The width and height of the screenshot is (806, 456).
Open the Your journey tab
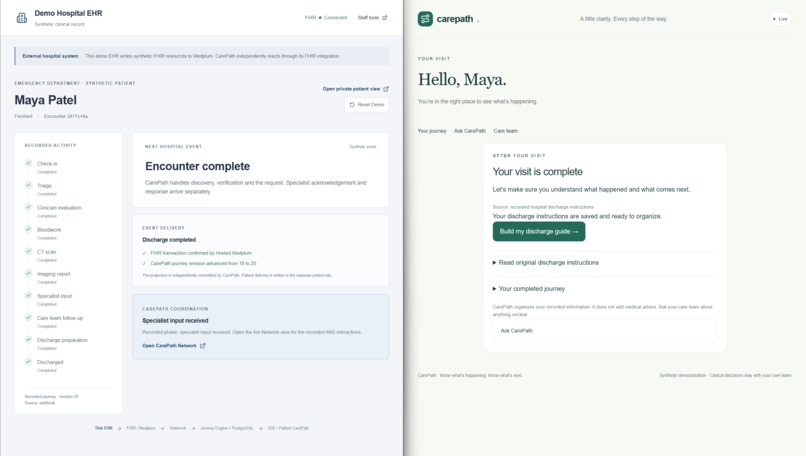click(432, 131)
